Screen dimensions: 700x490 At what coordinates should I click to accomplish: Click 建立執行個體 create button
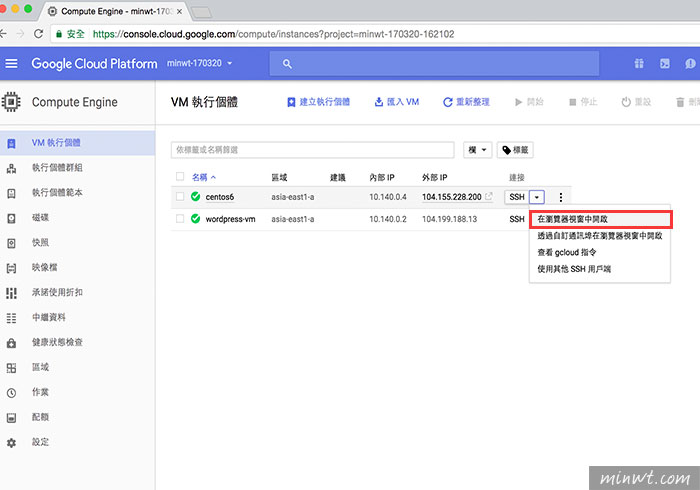[318, 102]
